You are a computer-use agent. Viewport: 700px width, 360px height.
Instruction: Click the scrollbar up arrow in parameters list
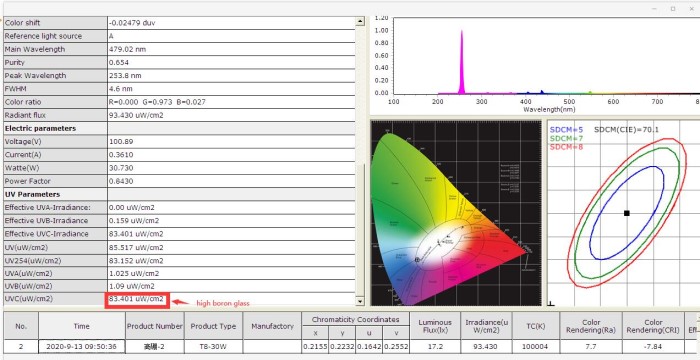[x=360, y=21]
